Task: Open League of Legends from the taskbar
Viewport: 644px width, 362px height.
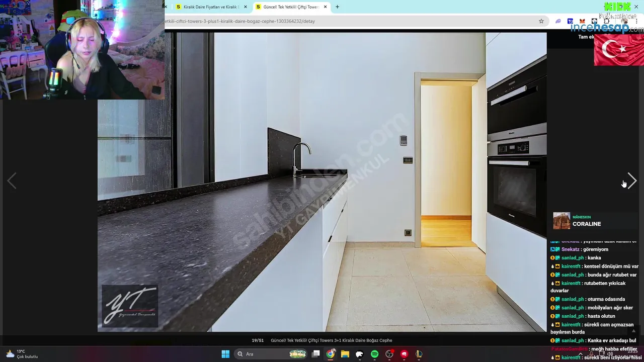Action: click(x=419, y=354)
